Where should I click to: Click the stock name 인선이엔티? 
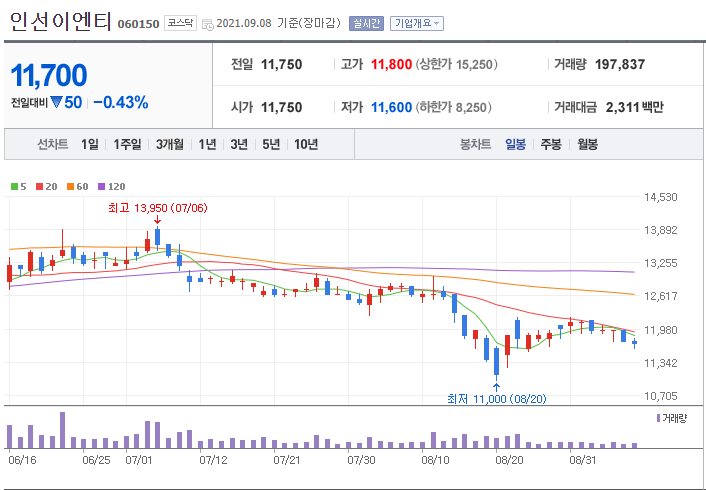[x=60, y=22]
